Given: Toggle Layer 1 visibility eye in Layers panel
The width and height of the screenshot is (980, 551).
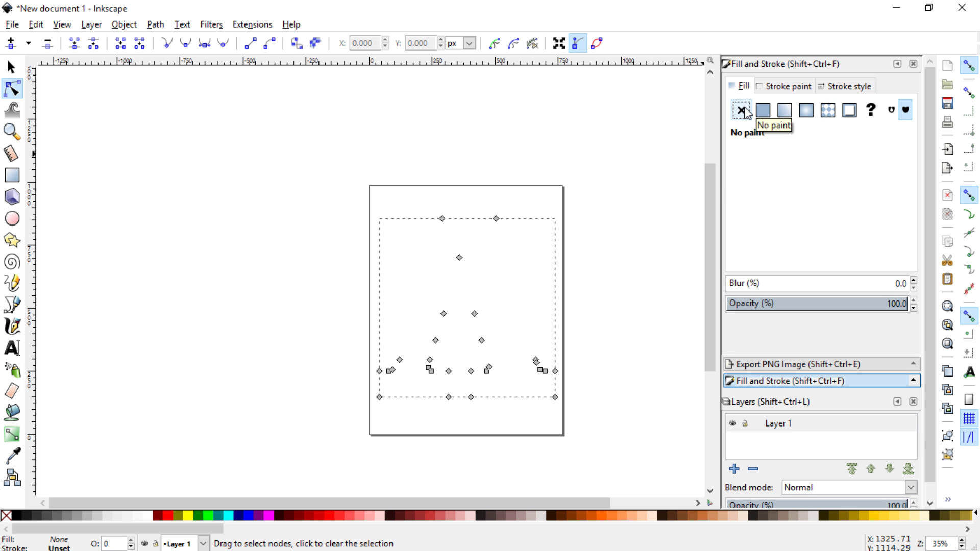Looking at the screenshot, I should (x=732, y=423).
